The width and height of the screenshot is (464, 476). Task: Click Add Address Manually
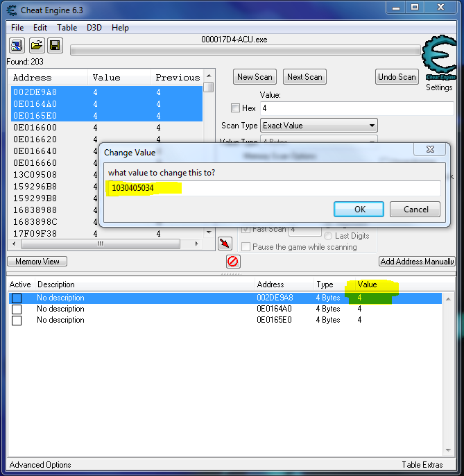(417, 262)
